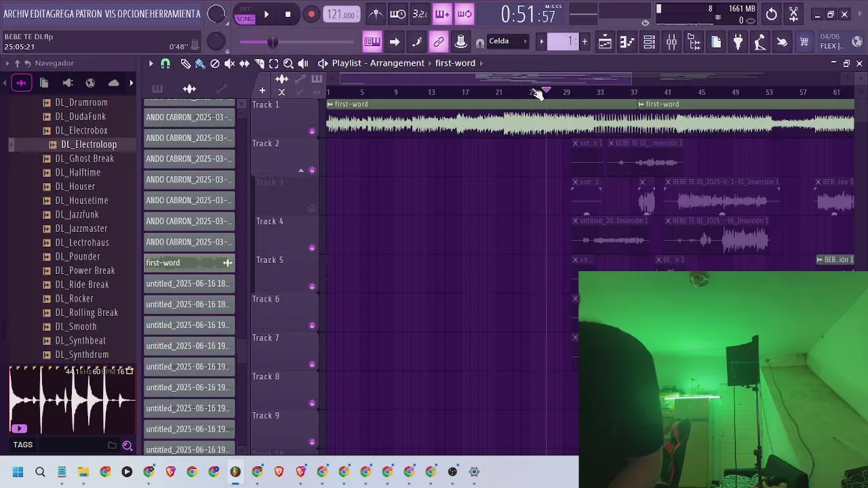The image size is (868, 488).
Task: Open the OPCIONES menu
Action: (x=133, y=14)
